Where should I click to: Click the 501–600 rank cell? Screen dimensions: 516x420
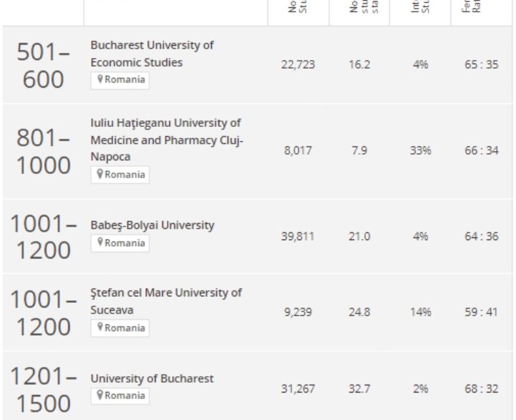(43, 65)
